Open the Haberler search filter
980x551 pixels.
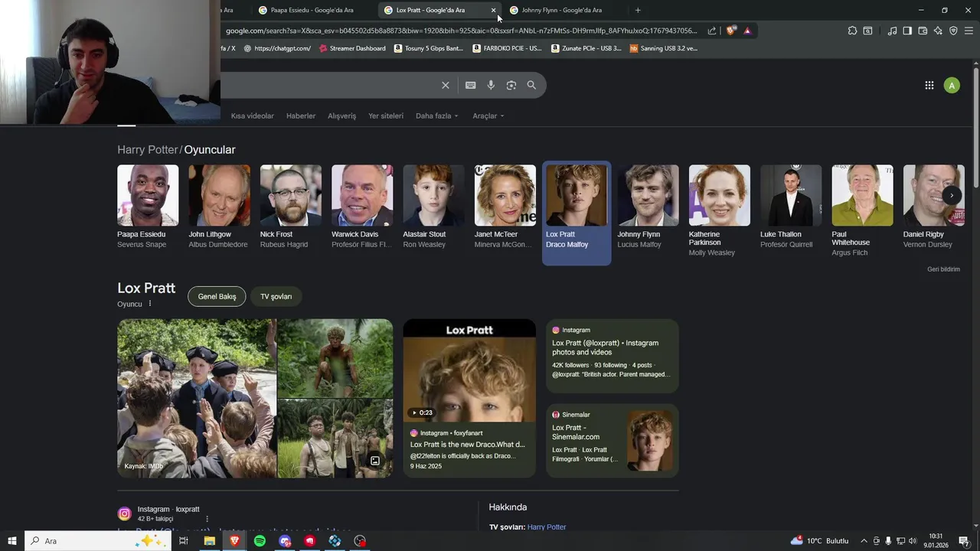[x=301, y=116]
